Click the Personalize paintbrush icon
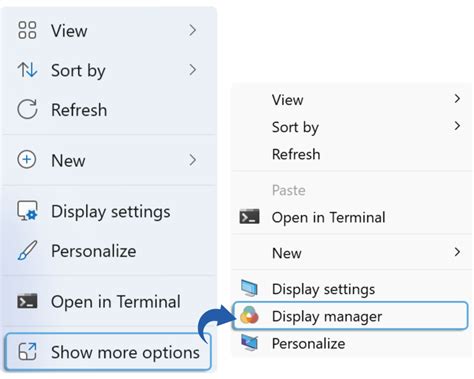This screenshot has width=474, height=379. click(27, 251)
